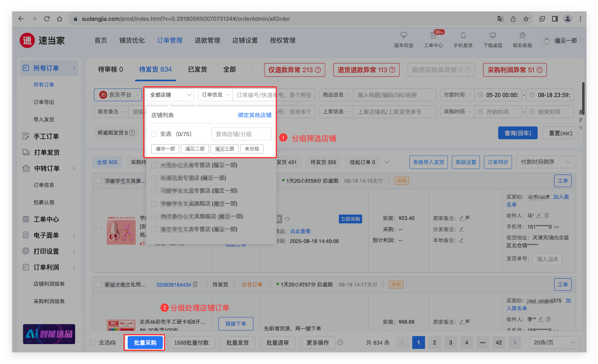Switch to the 已发货 tab

[x=197, y=70]
